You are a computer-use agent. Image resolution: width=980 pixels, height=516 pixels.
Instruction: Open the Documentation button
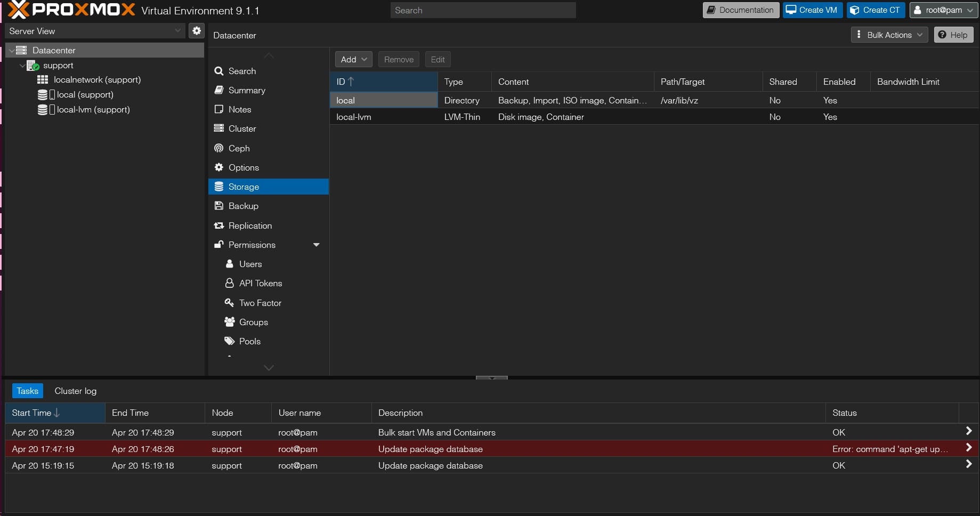pos(740,10)
